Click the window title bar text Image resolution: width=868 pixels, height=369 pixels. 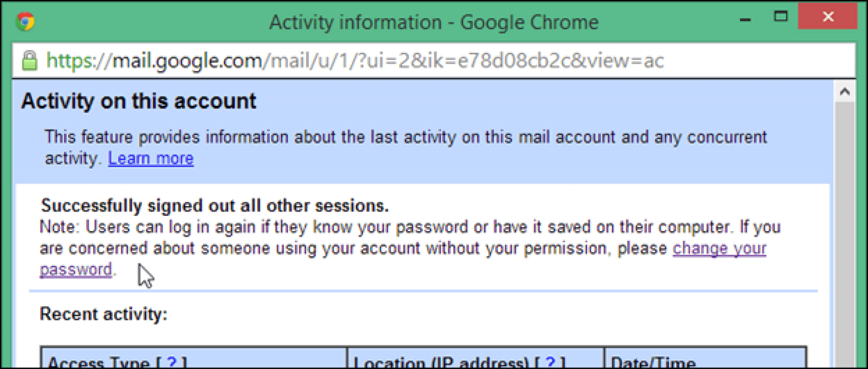(434, 22)
